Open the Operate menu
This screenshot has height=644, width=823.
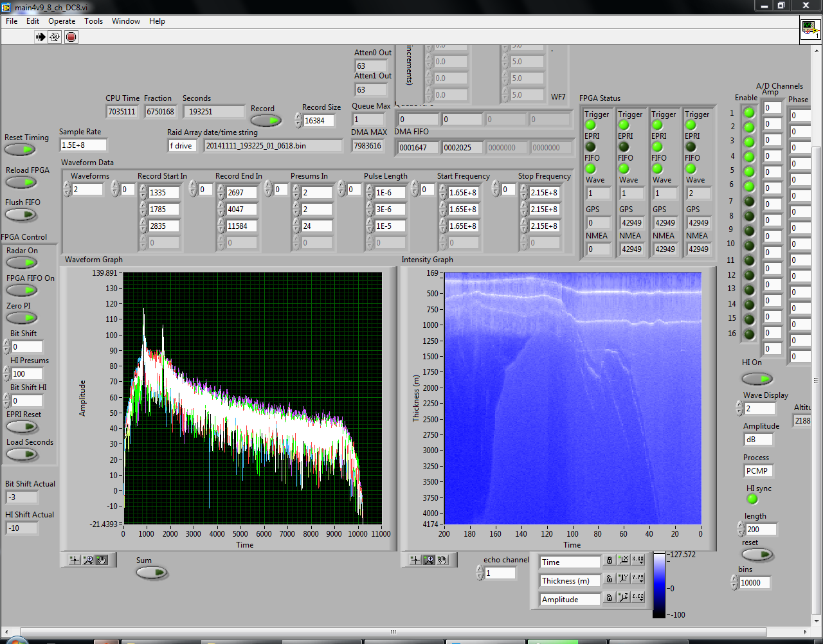click(x=62, y=21)
